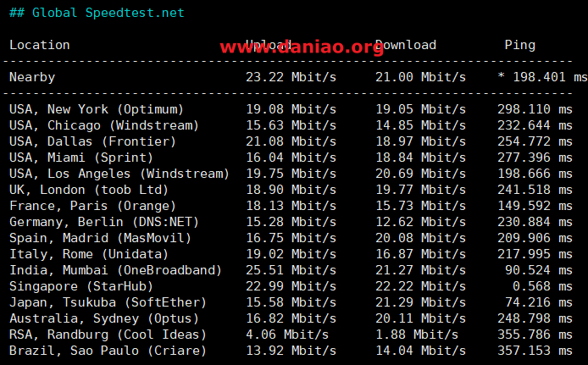Screen dimensions: 588x365
Task: Click the USA, Dallas (Frontier) location
Action: point(92,141)
